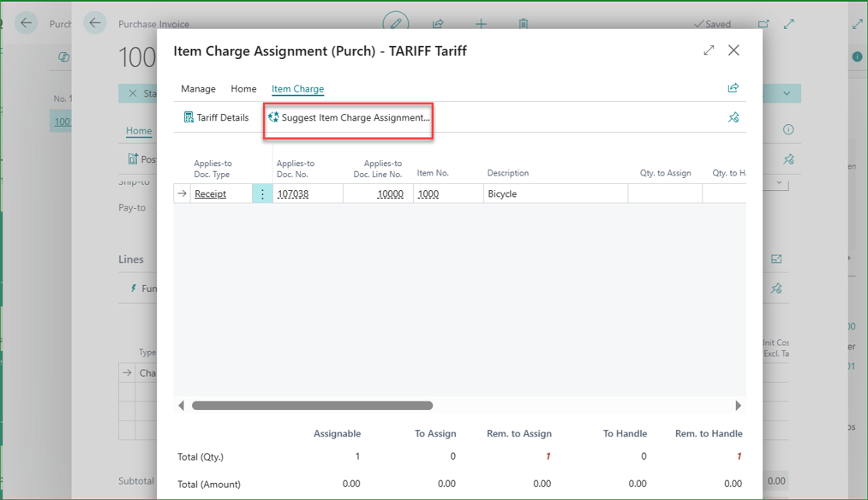Click the Qty. to Assign field for Bicycle
The image size is (868, 500).
[x=665, y=193]
